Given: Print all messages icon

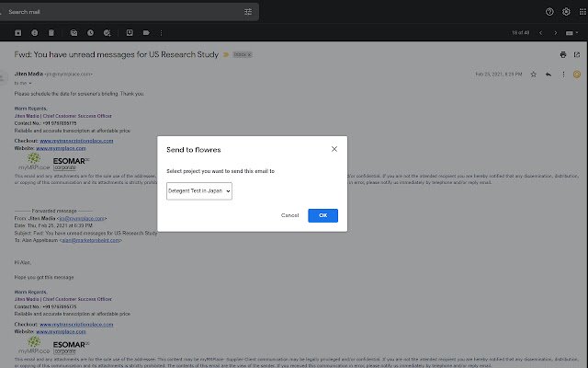Looking at the screenshot, I should 563,55.
